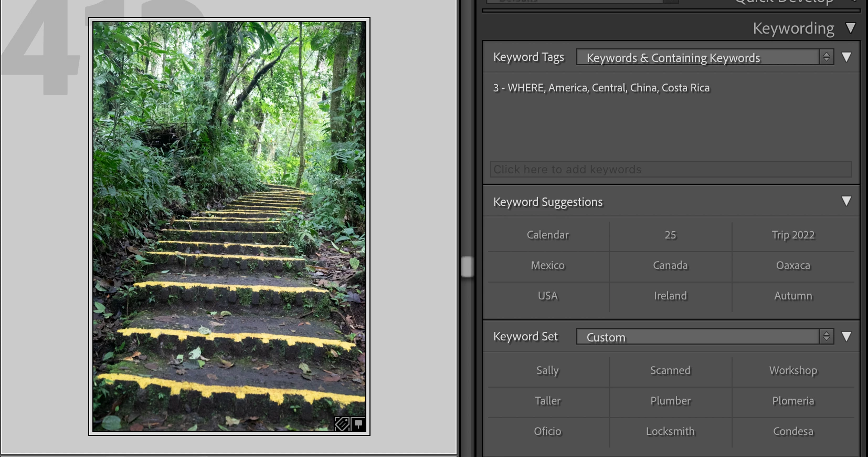Add the Autumn keyword suggestion

click(x=793, y=296)
